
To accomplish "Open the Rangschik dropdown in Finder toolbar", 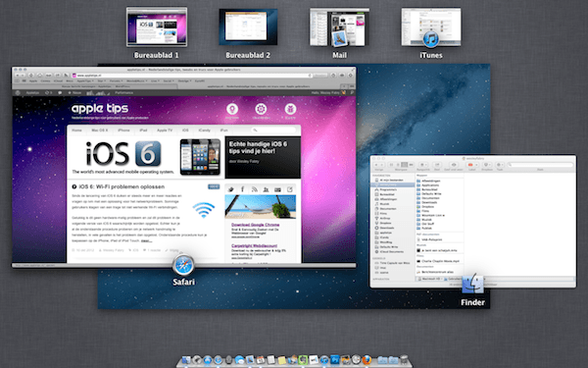I will (423, 165).
